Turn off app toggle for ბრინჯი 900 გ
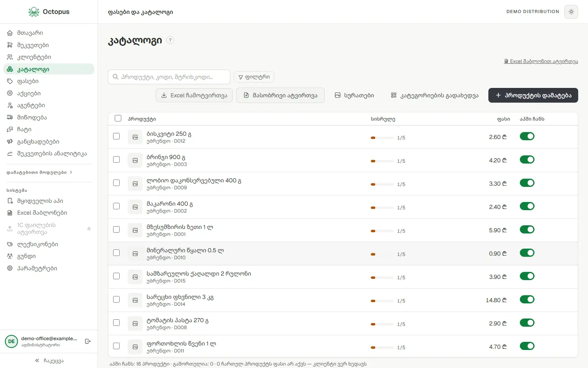Viewport: 588px width, 368px height. (x=527, y=159)
